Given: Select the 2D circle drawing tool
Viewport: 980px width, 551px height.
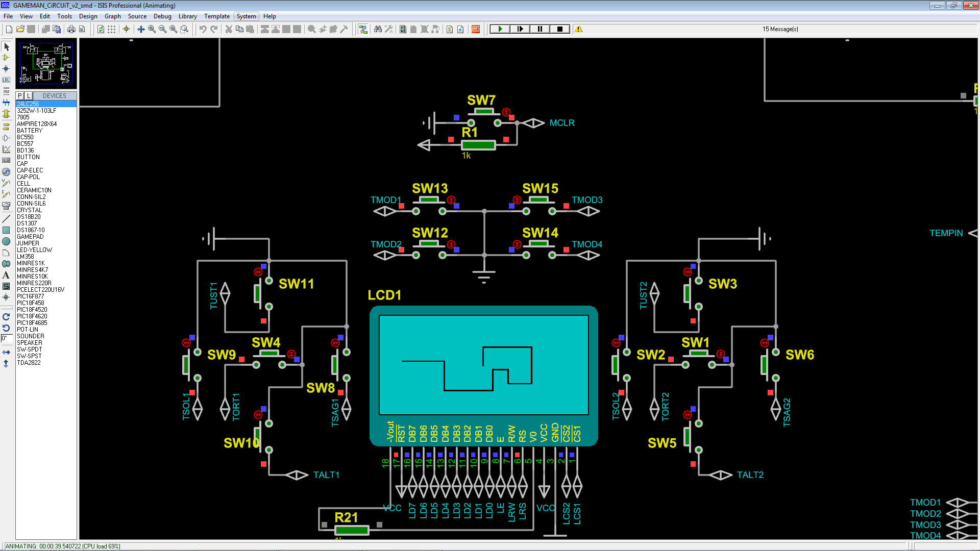Looking at the screenshot, I should pos(6,241).
